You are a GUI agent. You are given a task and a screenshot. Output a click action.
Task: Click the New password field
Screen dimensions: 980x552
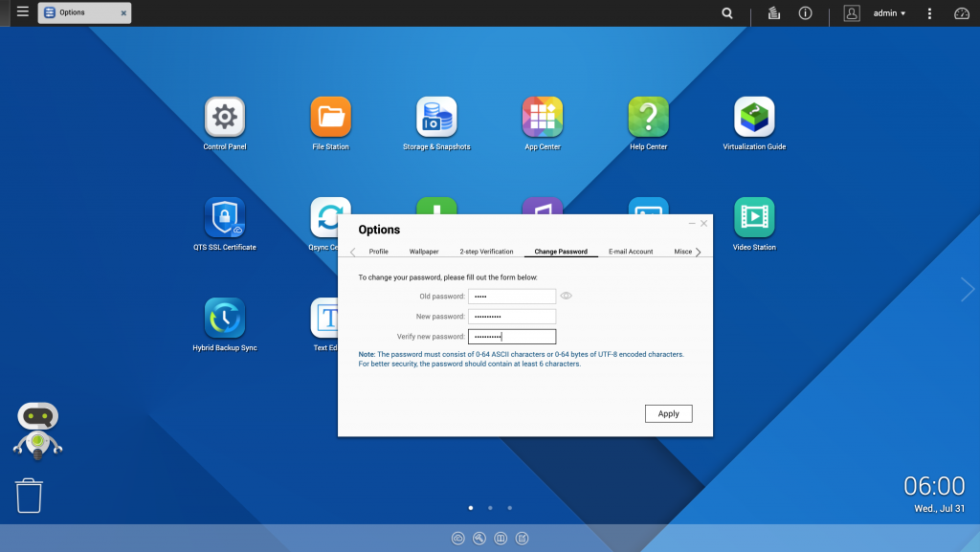512,317
